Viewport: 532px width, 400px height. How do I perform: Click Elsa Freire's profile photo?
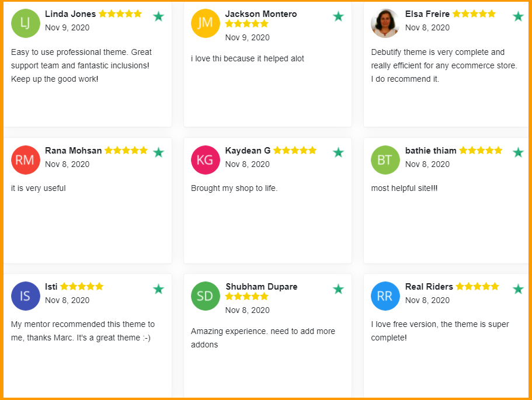pos(385,23)
